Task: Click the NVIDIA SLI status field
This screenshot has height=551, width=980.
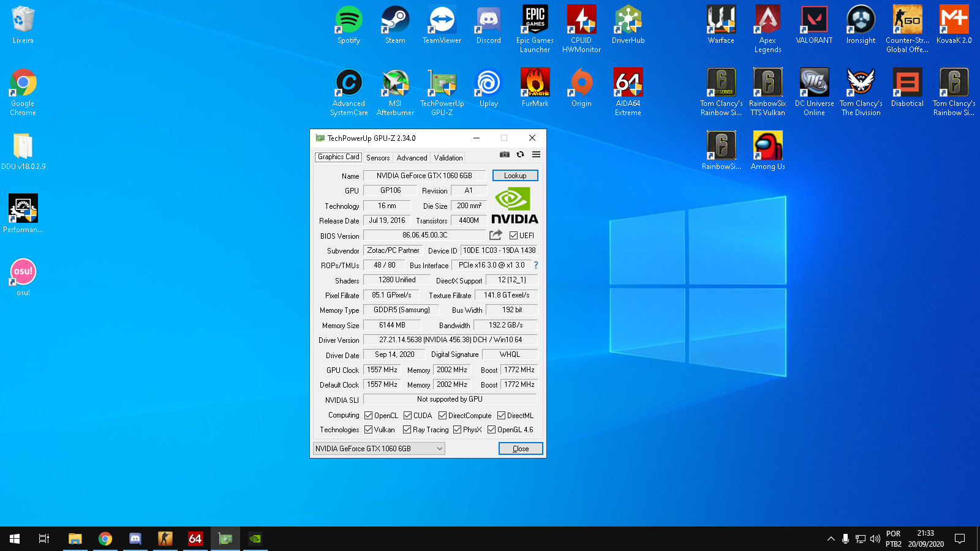Action: coord(450,399)
